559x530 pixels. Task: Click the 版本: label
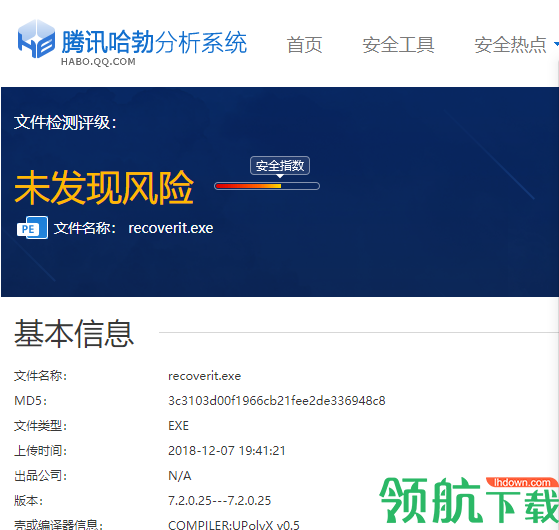[29, 500]
